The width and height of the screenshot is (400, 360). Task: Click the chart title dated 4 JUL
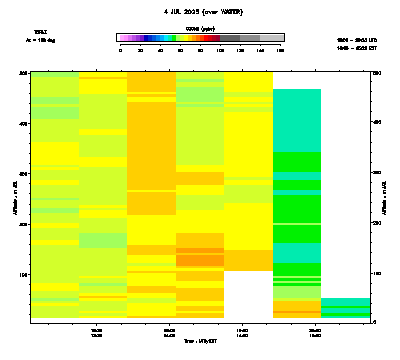click(203, 12)
